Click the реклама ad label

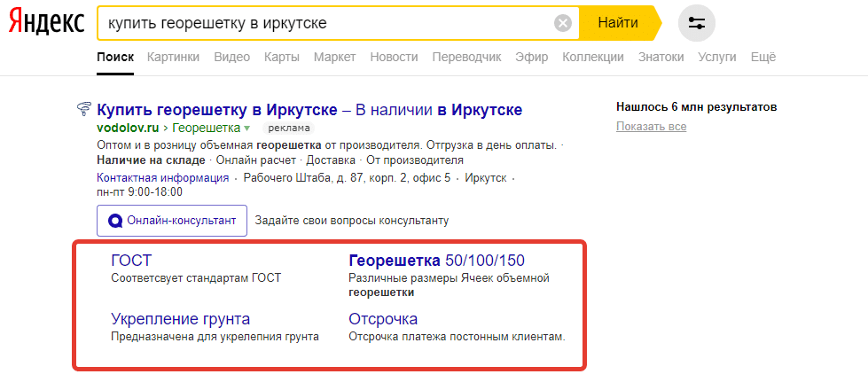click(x=288, y=129)
